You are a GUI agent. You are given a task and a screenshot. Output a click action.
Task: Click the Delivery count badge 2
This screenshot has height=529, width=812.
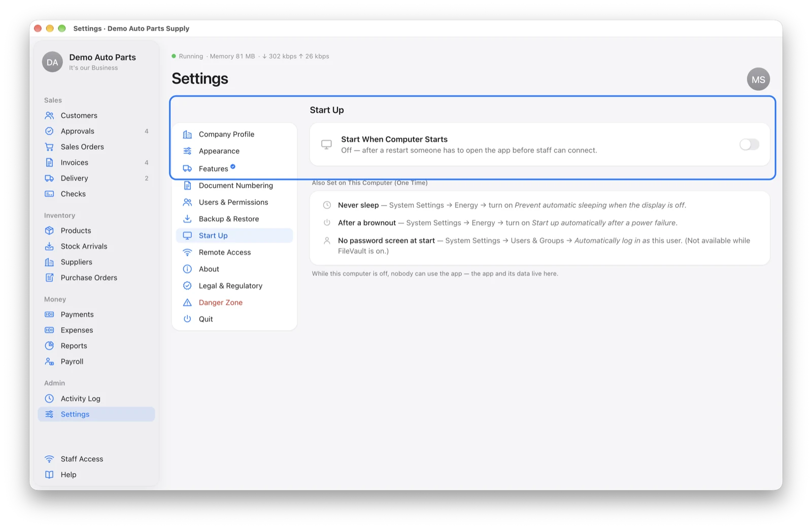coord(147,179)
